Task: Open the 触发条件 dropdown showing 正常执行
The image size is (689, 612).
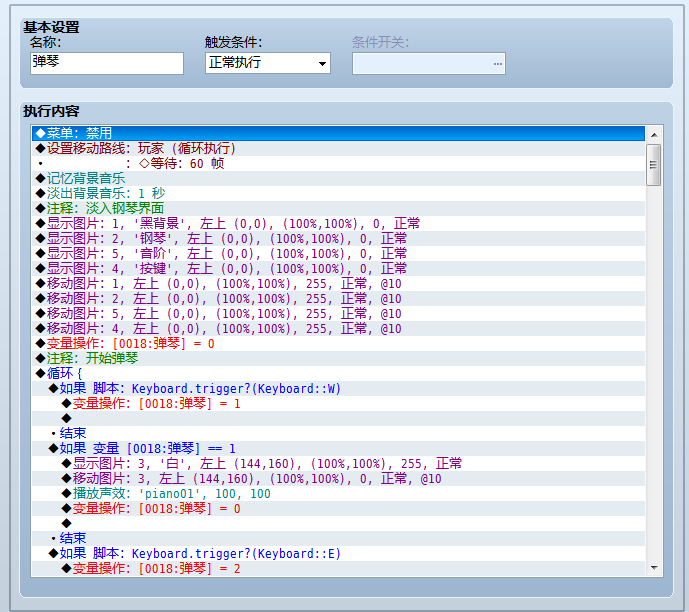Action: tap(268, 63)
